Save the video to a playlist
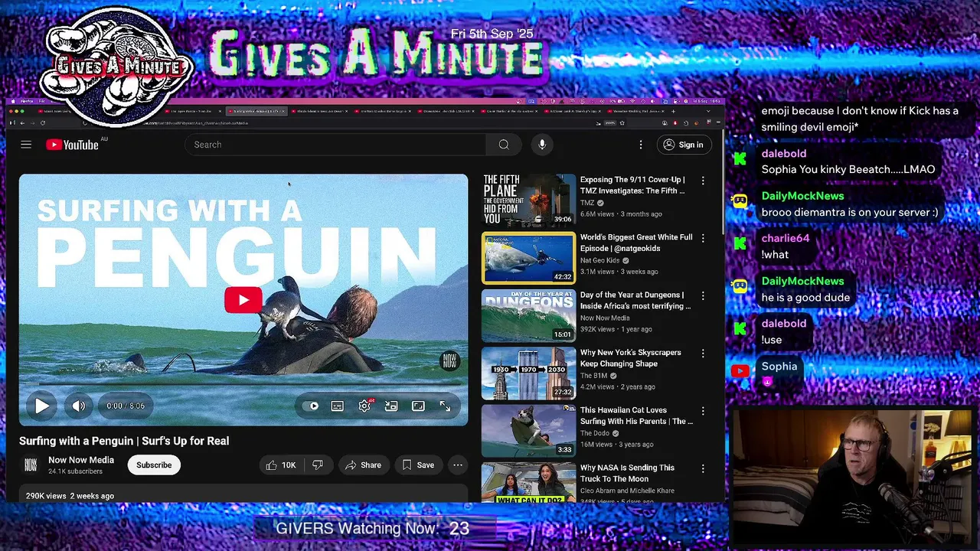This screenshot has height=551, width=980. (x=418, y=465)
